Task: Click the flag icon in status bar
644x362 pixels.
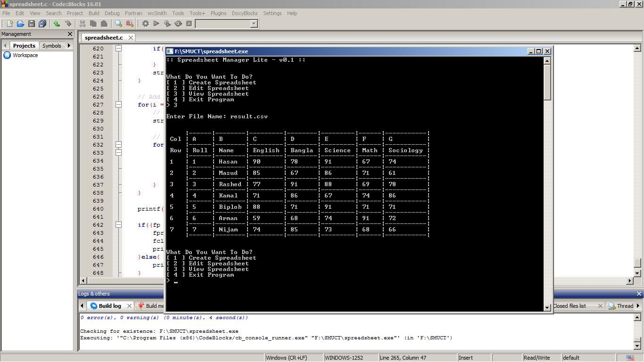Action: coord(630,358)
